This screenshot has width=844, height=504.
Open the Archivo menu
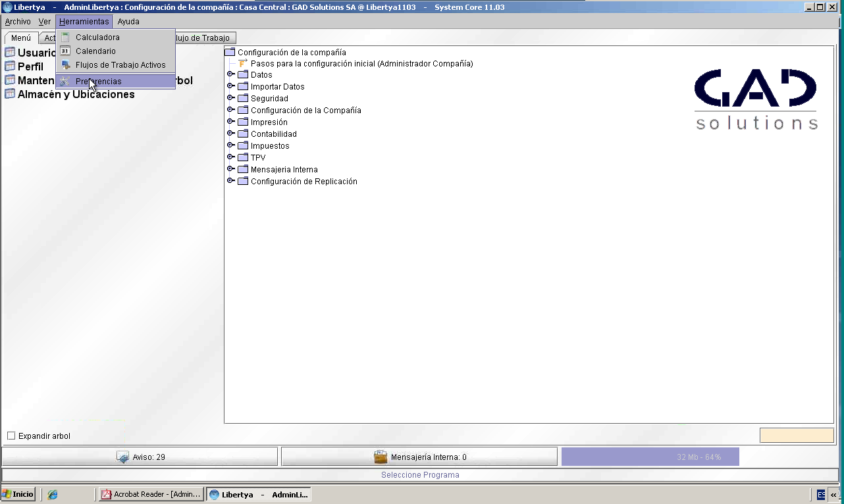click(x=18, y=22)
